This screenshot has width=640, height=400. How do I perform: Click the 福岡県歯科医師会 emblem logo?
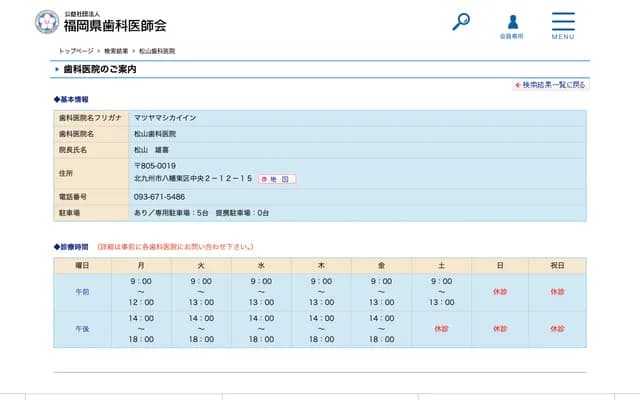pos(46,22)
